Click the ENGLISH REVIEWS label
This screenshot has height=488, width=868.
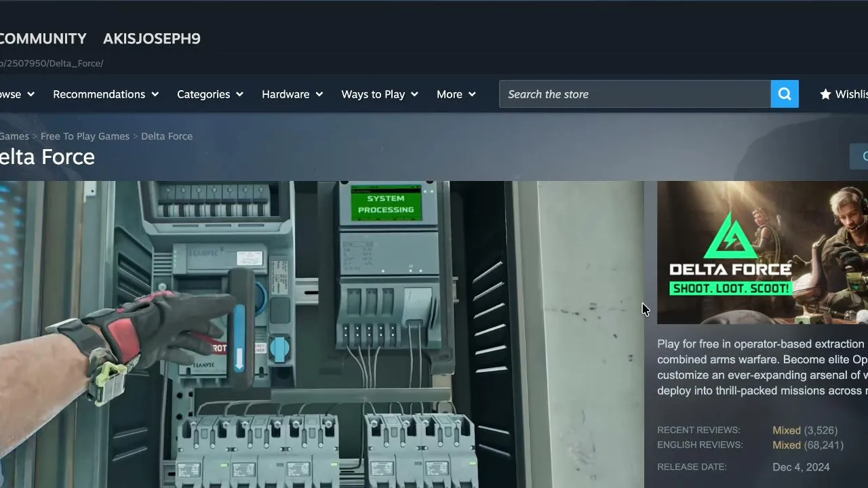(700, 445)
